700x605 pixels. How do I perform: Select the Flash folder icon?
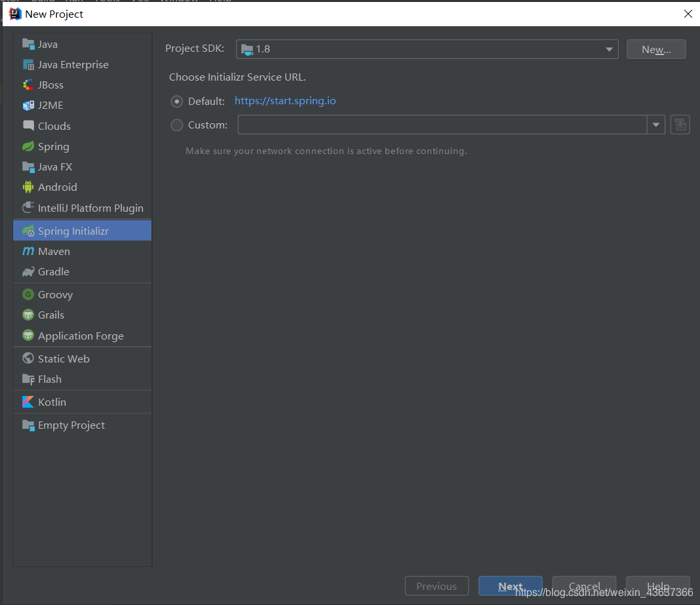tap(28, 379)
